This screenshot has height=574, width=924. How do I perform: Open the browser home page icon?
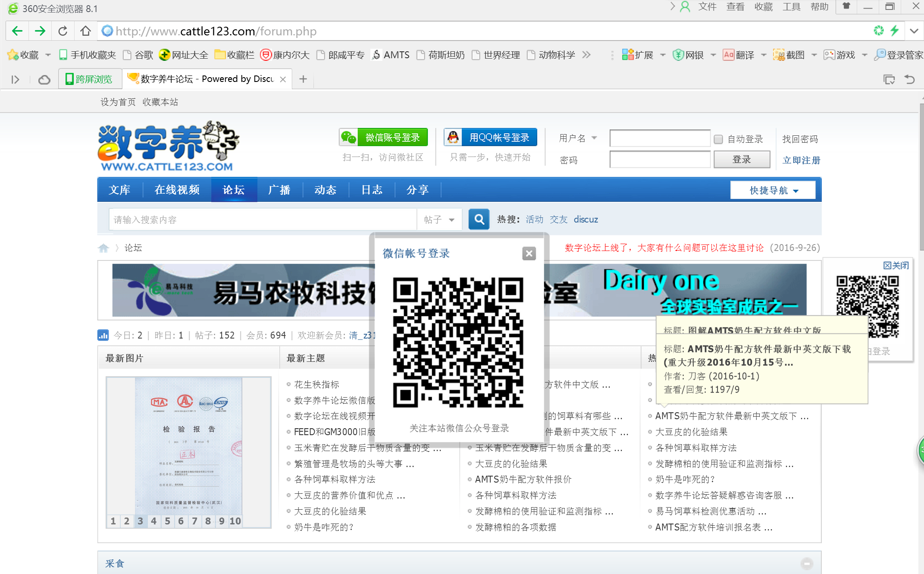click(85, 31)
